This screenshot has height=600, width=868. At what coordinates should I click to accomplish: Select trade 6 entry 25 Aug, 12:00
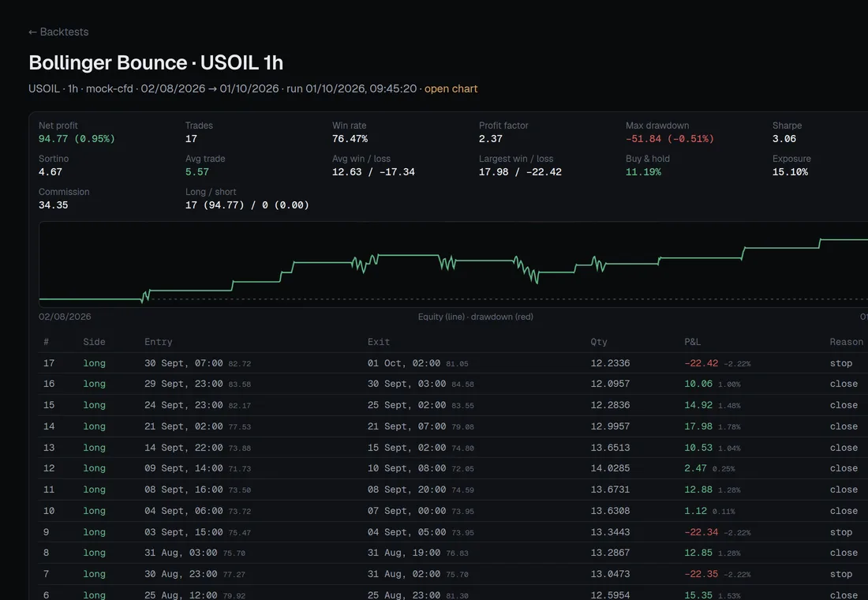[181, 595]
